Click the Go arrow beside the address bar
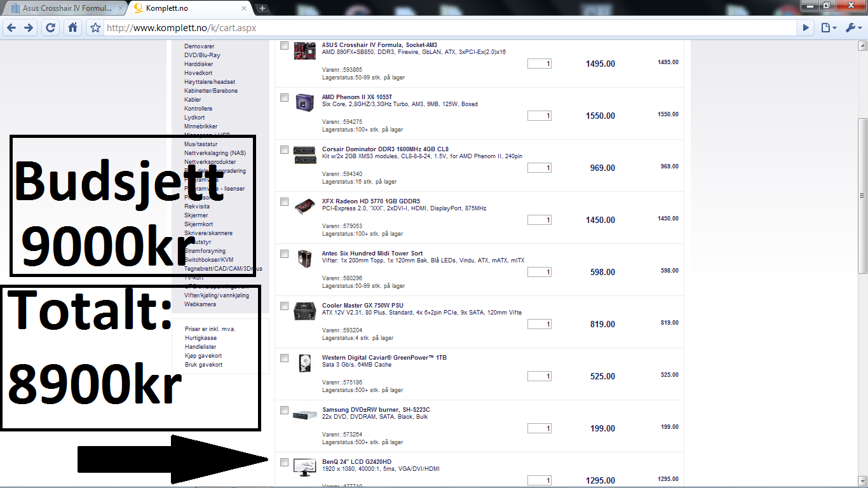This screenshot has width=868, height=488. click(x=806, y=28)
